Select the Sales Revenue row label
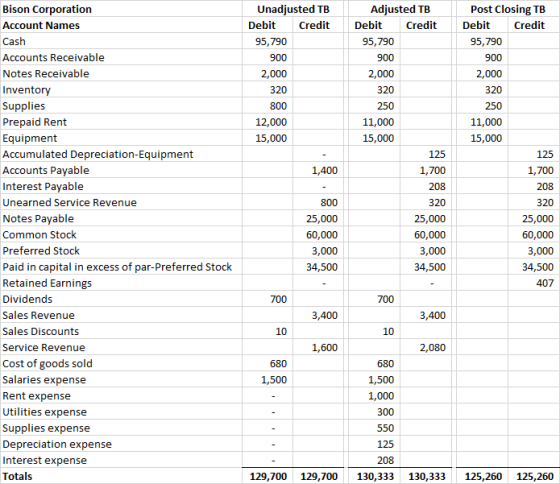The width and height of the screenshot is (560, 484). 39,315
